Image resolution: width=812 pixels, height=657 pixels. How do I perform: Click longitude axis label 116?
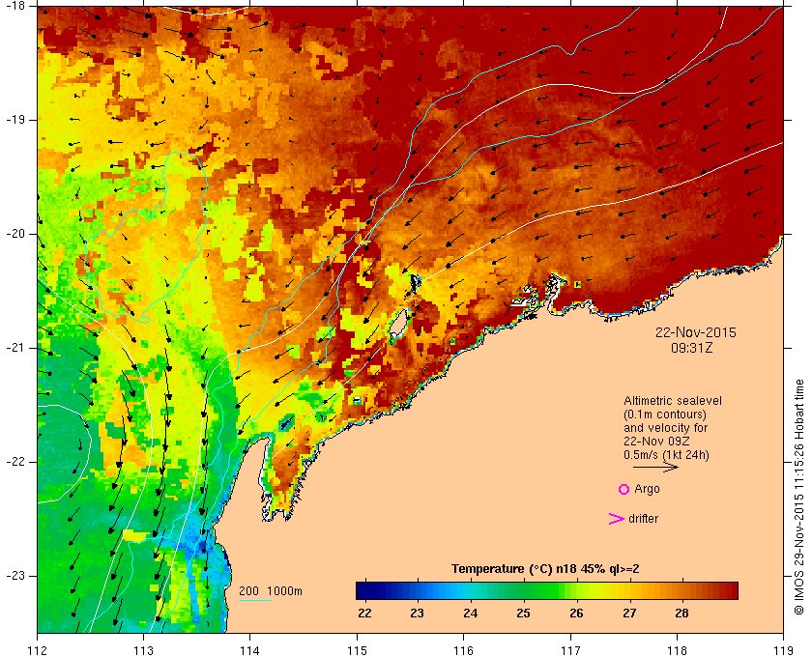[x=463, y=650]
